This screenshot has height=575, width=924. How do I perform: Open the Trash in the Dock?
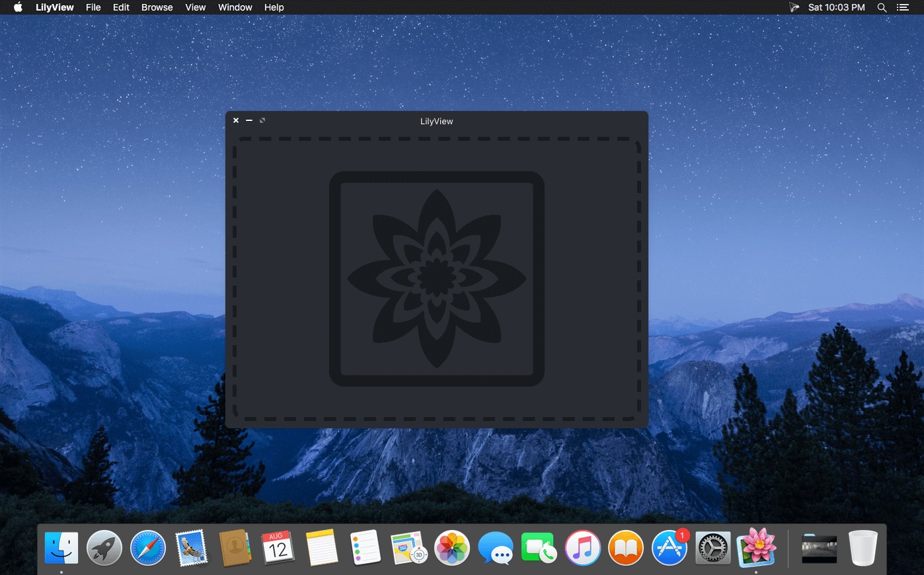tap(863, 549)
